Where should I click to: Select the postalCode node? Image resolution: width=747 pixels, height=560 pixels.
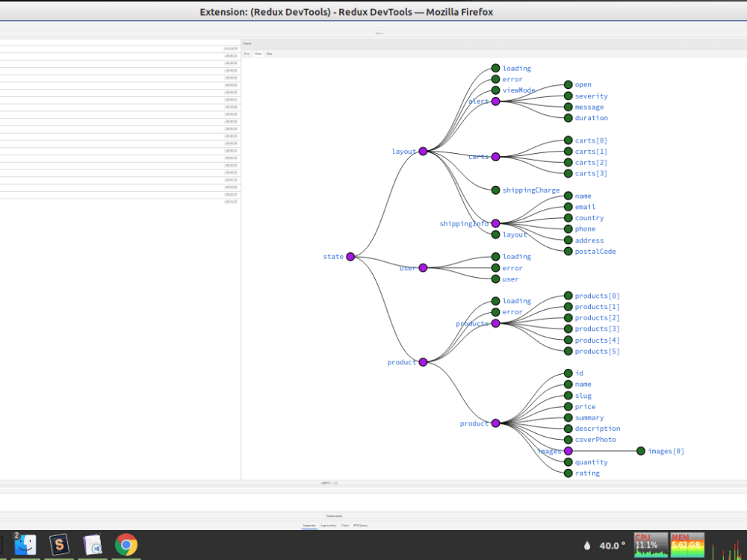point(568,251)
